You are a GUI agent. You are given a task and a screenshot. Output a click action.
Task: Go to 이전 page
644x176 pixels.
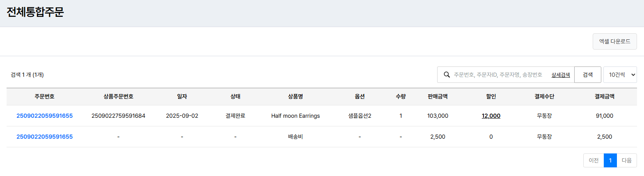click(594, 160)
